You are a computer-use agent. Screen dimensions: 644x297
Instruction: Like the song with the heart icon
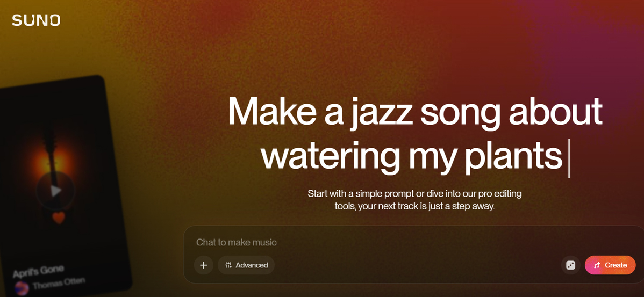[x=59, y=218]
